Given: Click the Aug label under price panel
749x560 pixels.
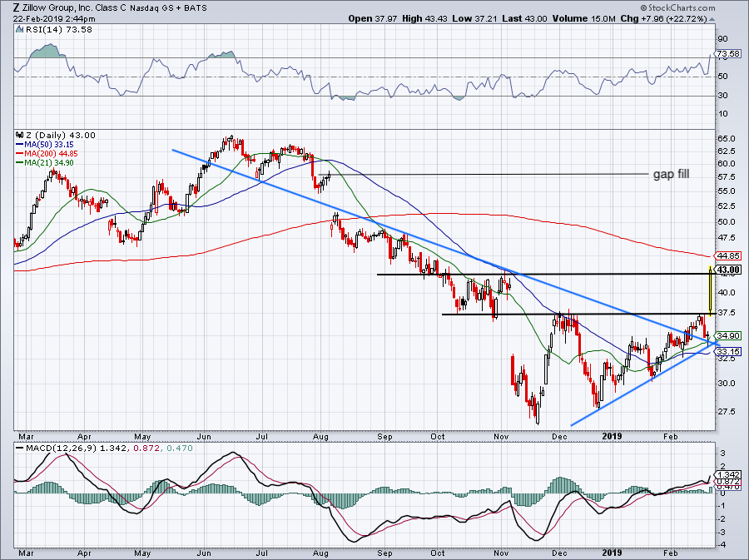Looking at the screenshot, I should [320, 437].
